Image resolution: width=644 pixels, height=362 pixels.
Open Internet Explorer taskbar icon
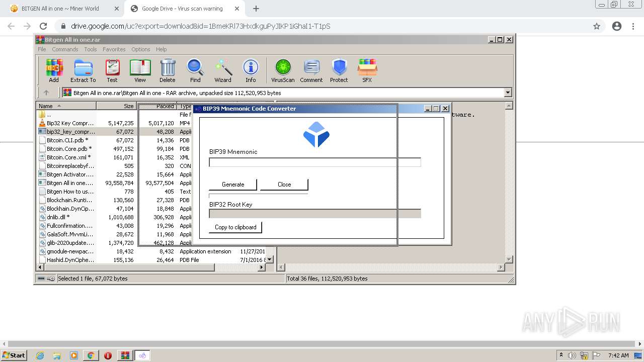pos(40,355)
